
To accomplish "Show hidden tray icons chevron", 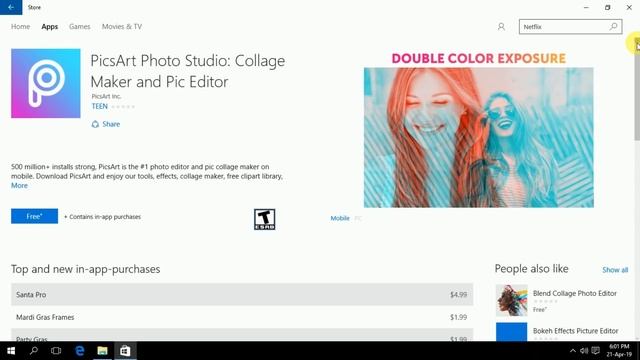I will click(x=573, y=351).
